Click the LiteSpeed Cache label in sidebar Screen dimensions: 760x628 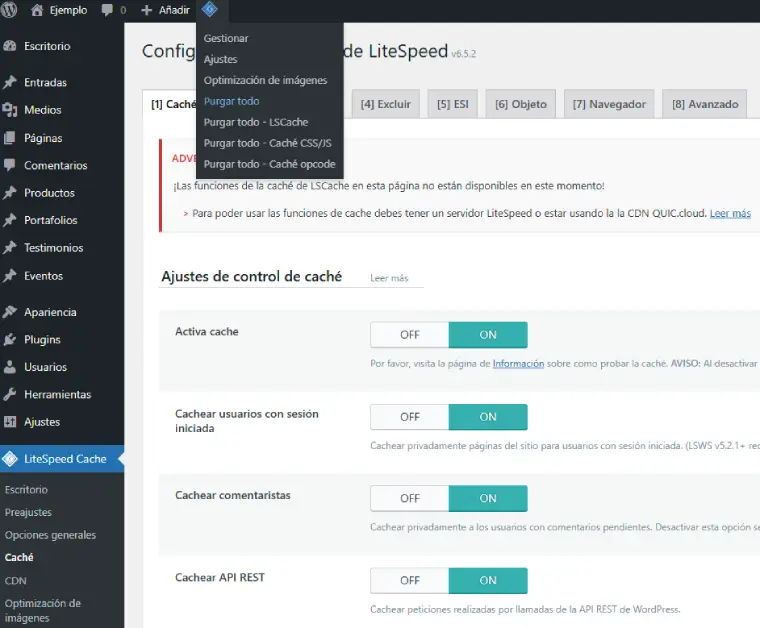65,459
